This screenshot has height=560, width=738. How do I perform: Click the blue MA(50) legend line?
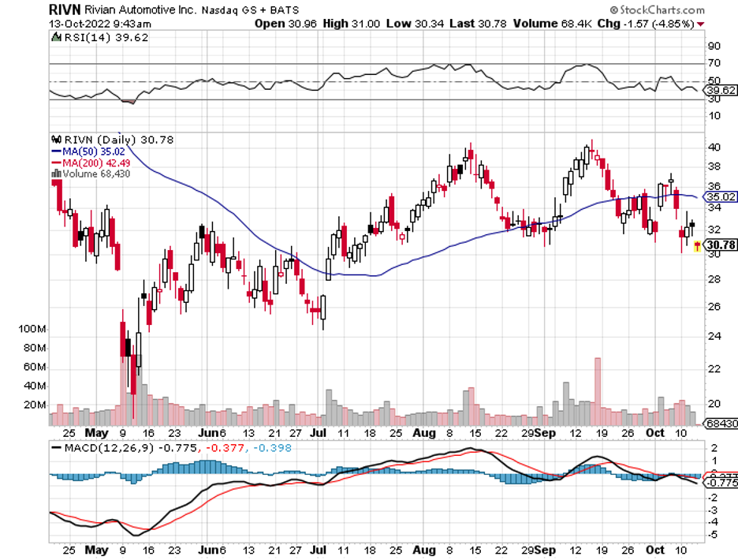[x=55, y=151]
